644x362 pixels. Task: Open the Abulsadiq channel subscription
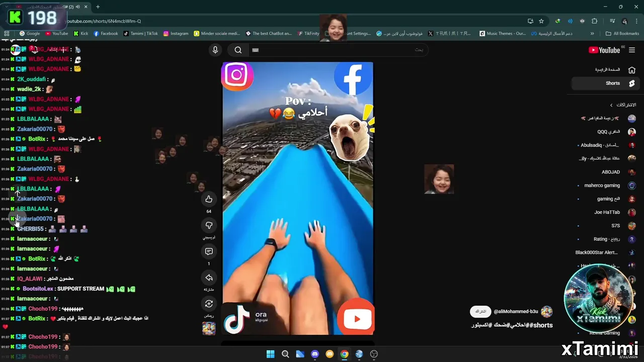(606, 145)
